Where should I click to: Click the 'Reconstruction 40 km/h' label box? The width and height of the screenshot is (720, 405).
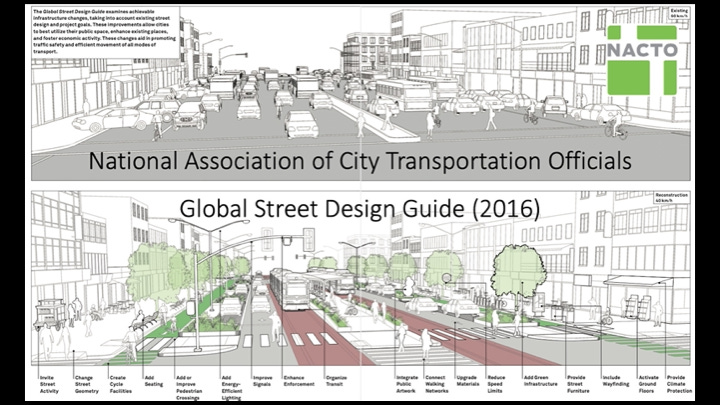click(671, 198)
